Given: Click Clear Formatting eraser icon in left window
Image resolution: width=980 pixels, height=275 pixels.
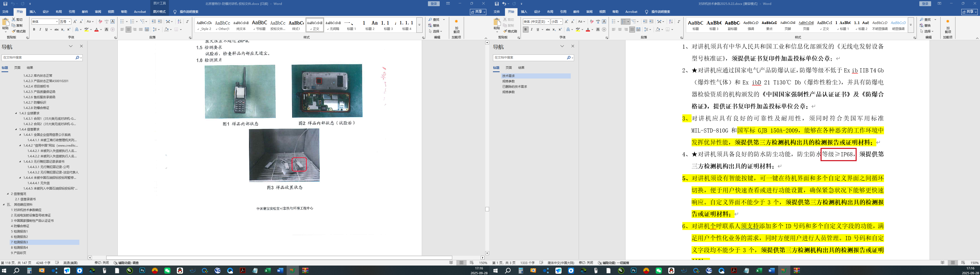Looking at the screenshot, I should click(100, 22).
